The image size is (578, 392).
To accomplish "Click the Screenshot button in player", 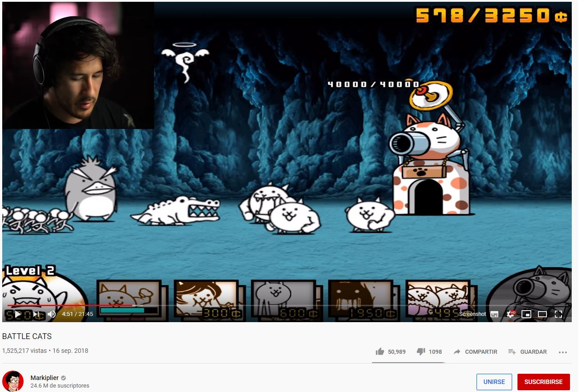I will [472, 314].
